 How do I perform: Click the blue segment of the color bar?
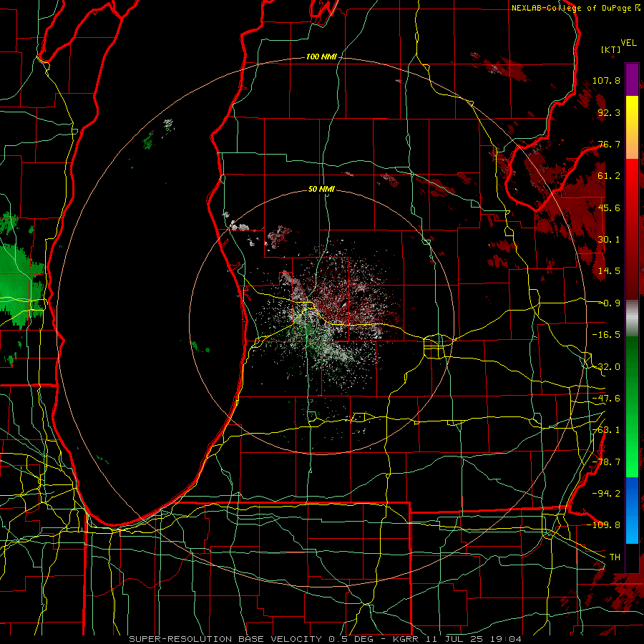pyautogui.click(x=632, y=510)
